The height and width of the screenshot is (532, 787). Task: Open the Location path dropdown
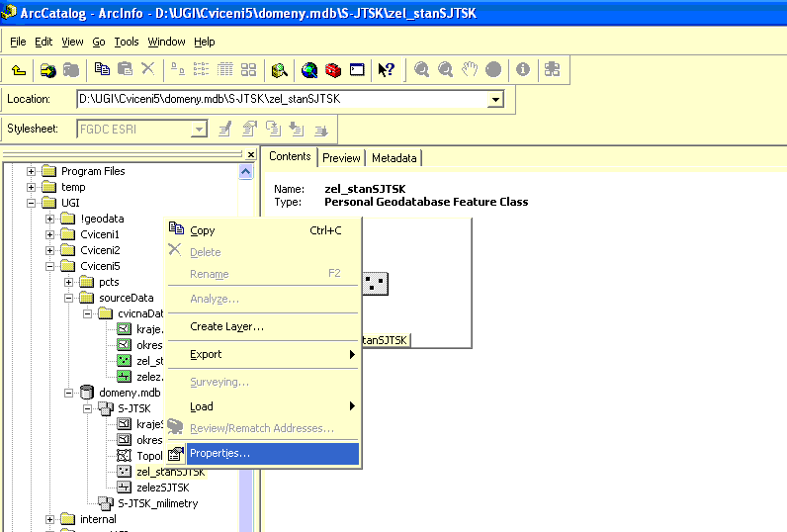pyautogui.click(x=495, y=99)
